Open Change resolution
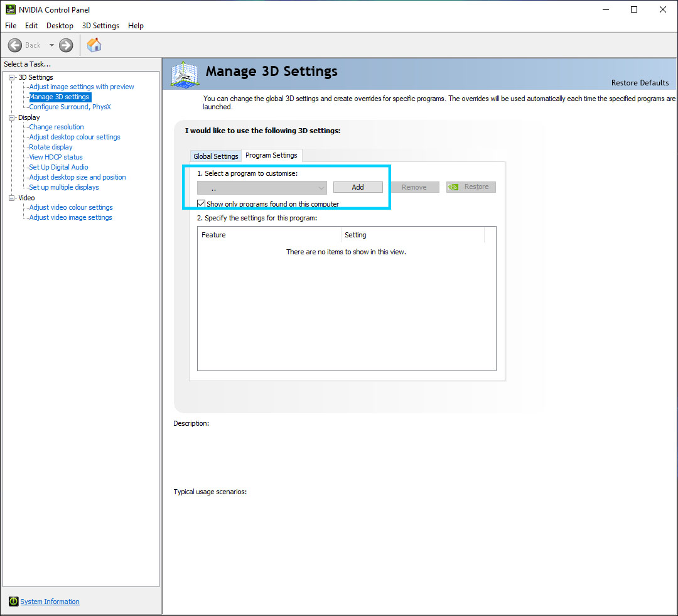This screenshot has width=678, height=616. [x=56, y=127]
